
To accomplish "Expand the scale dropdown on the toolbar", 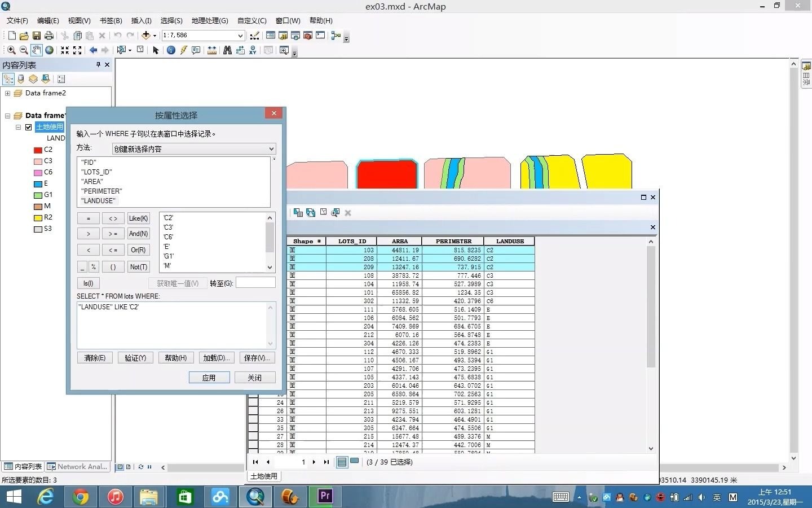I will (239, 35).
